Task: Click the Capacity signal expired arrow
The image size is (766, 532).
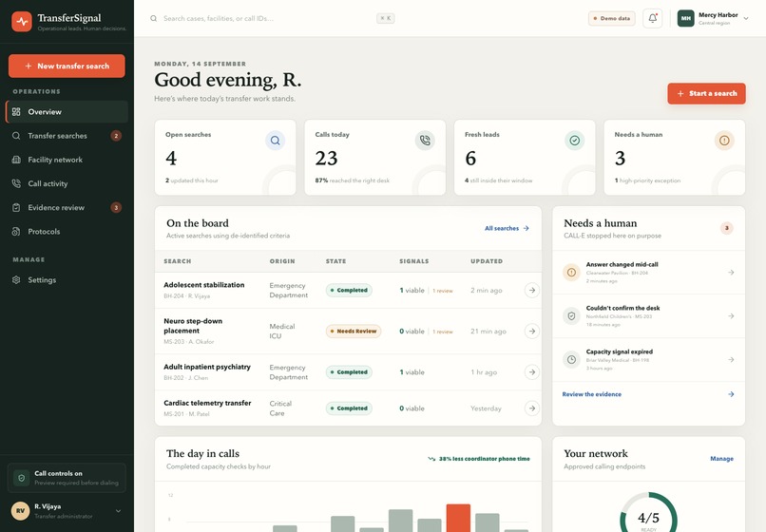Action: tap(731, 359)
